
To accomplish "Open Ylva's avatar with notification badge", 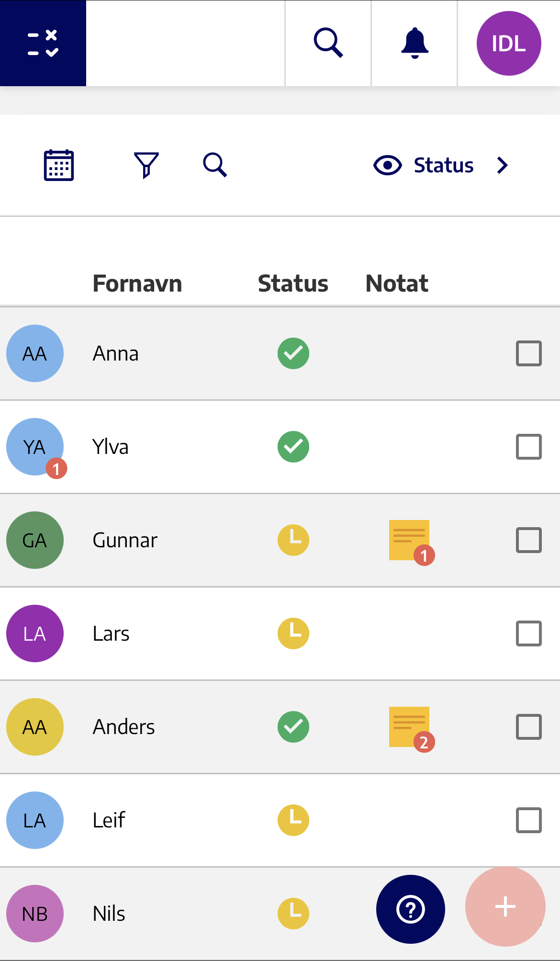I will click(x=35, y=447).
